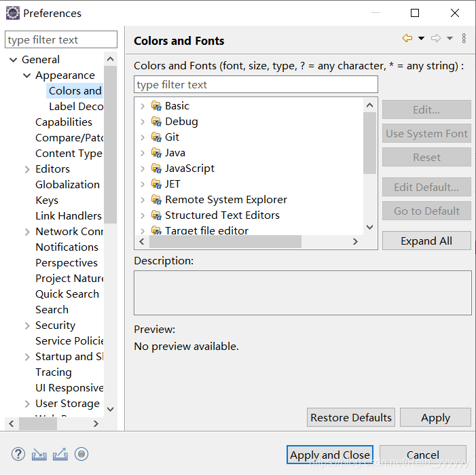Click the Basic category folder icon
Screen dimensions: 476x475
tap(156, 106)
